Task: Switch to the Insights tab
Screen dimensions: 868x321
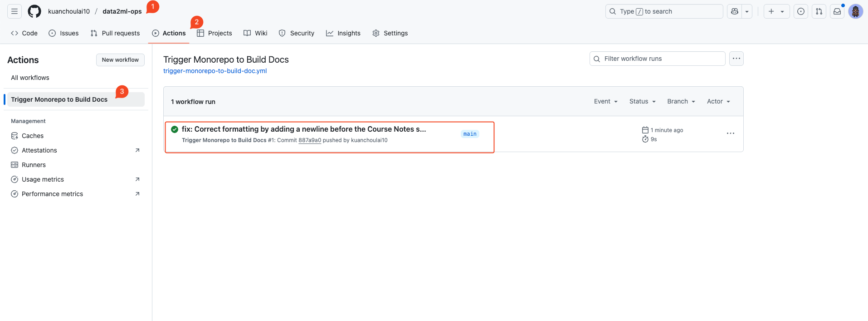Action: click(x=343, y=33)
